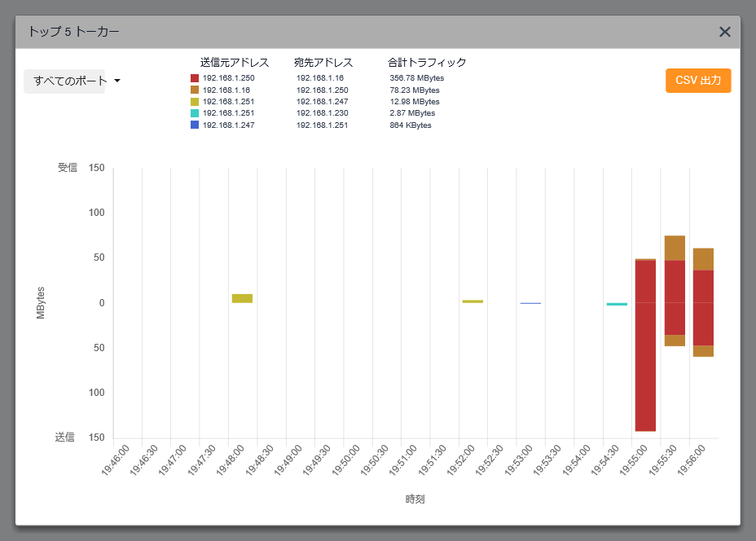
Task: Click the MBytes axis title
Action: point(41,303)
